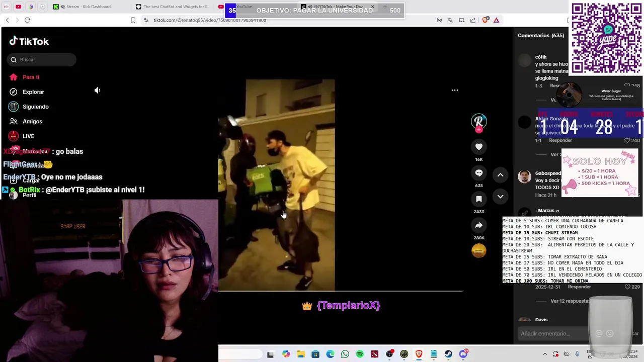The height and width of the screenshot is (362, 644).
Task: Open Gabospeed commenter avatar
Action: (525, 176)
